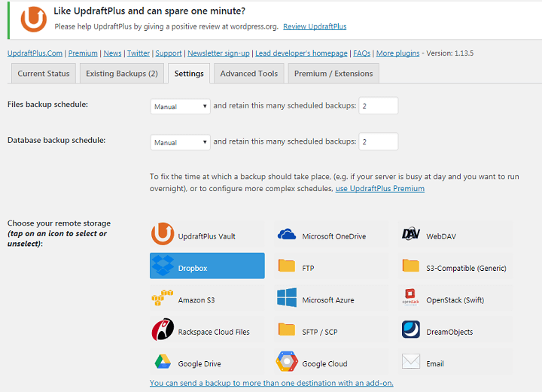Click the FTP label text
Viewport: 542px width, 392px height.
[308, 269]
